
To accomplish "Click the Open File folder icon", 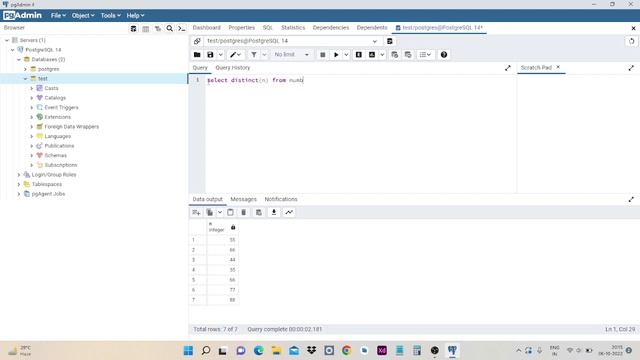I will [197, 55].
